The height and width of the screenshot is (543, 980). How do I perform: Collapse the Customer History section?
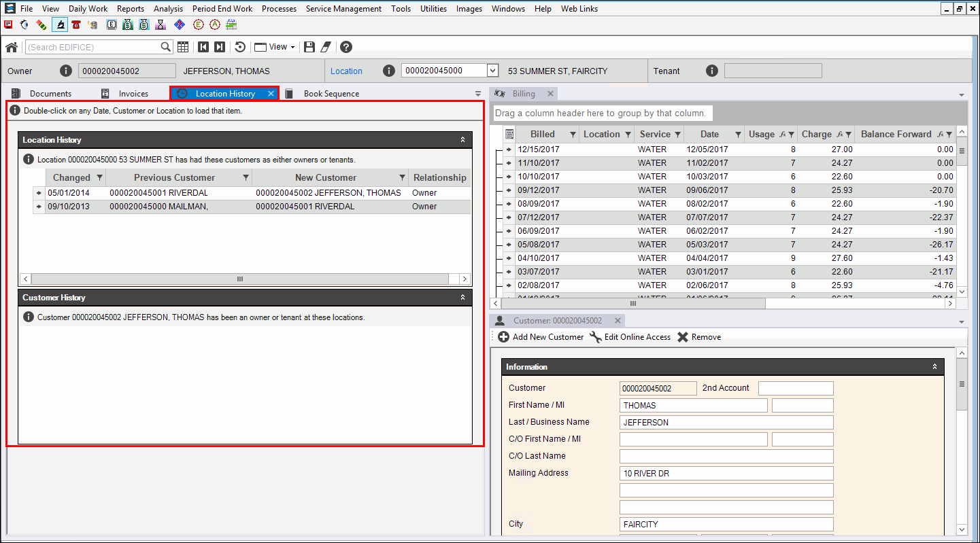click(462, 298)
